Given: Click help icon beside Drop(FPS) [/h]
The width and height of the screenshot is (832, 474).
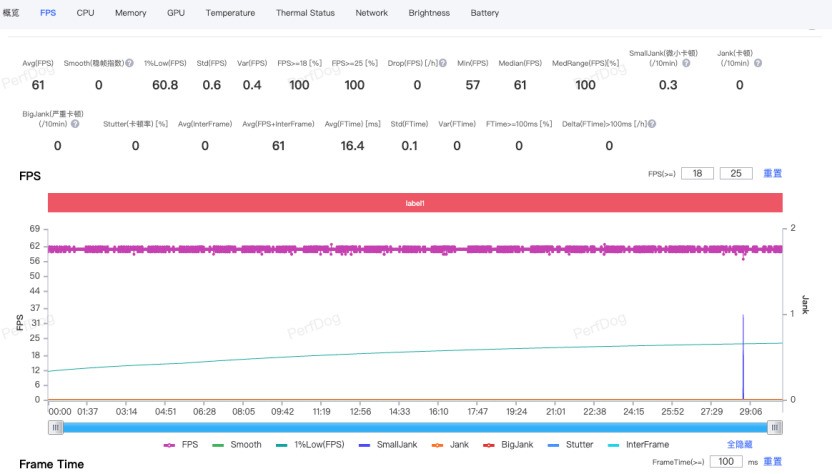Looking at the screenshot, I should tap(443, 63).
